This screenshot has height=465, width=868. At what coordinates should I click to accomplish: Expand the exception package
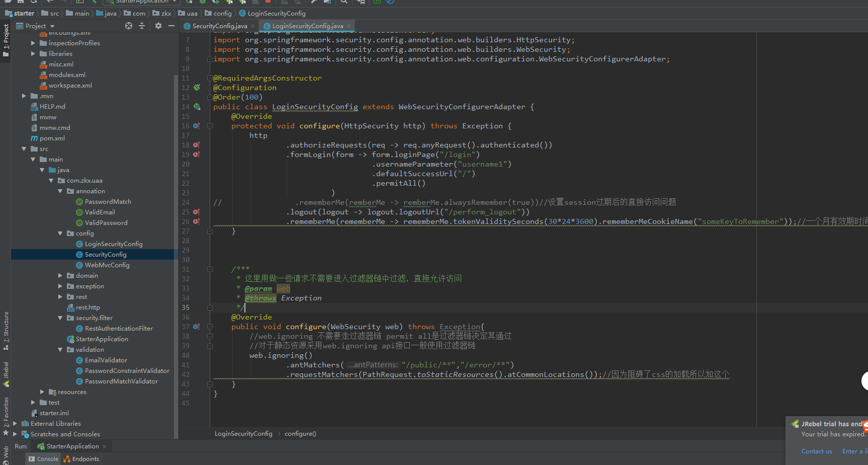point(60,286)
